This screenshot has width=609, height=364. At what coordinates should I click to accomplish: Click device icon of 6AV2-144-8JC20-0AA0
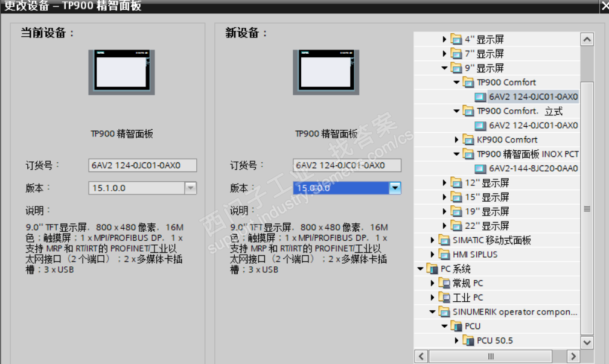point(480,168)
